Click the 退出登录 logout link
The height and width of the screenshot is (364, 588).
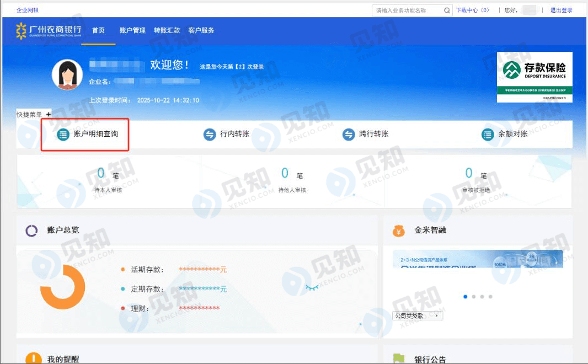[x=561, y=10]
